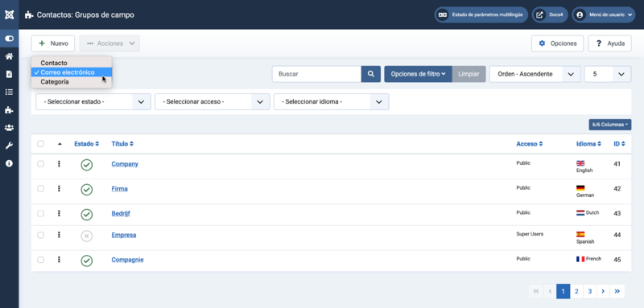Viewport: 644px width, 308px height.
Task: Open the Components puzzle sidebar icon
Action: (x=9, y=110)
